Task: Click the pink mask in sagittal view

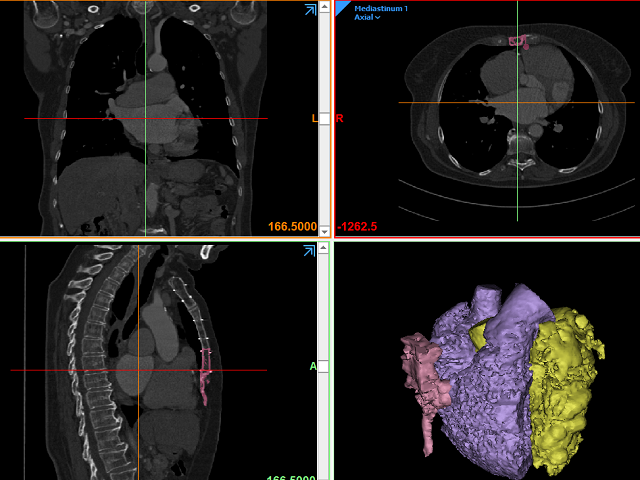Action: pyautogui.click(x=205, y=378)
